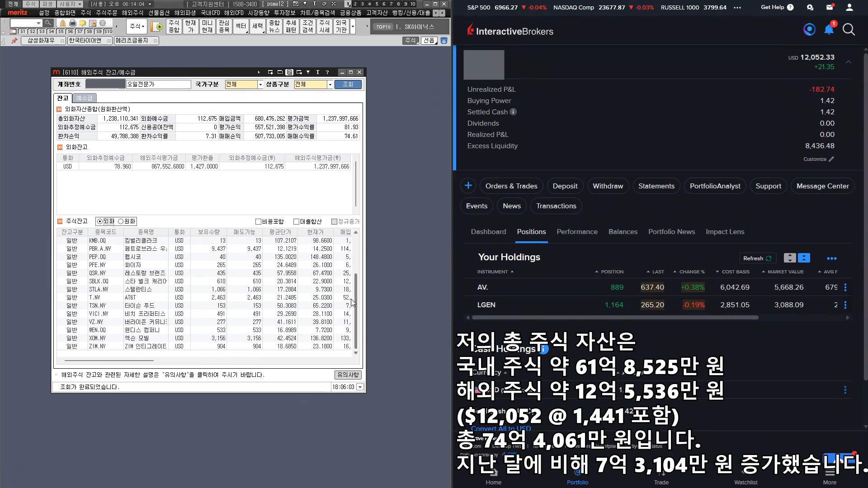Enable the 비용포함 checkbox
Image resolution: width=868 pixels, height=488 pixels.
[259, 221]
